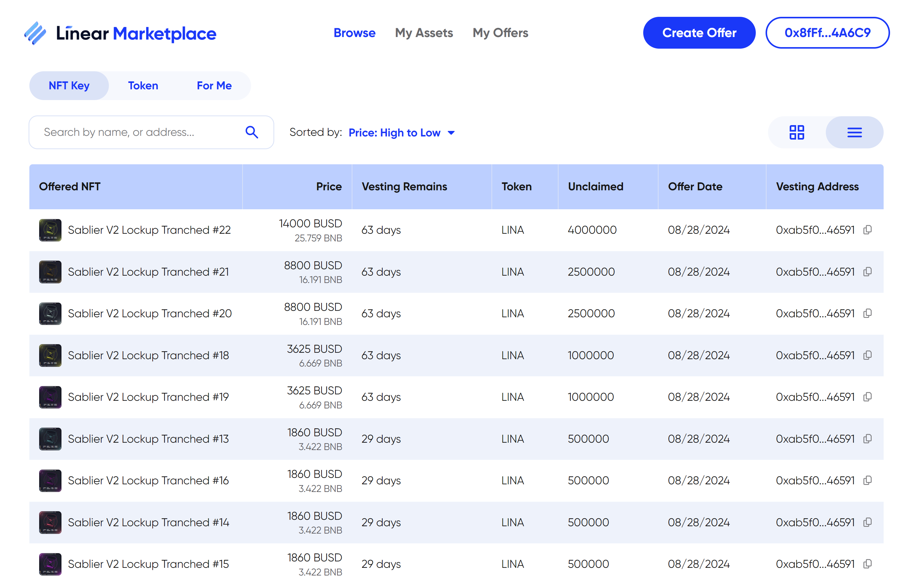Open Sablier V2 Lockup Tranched #13 name

148,439
